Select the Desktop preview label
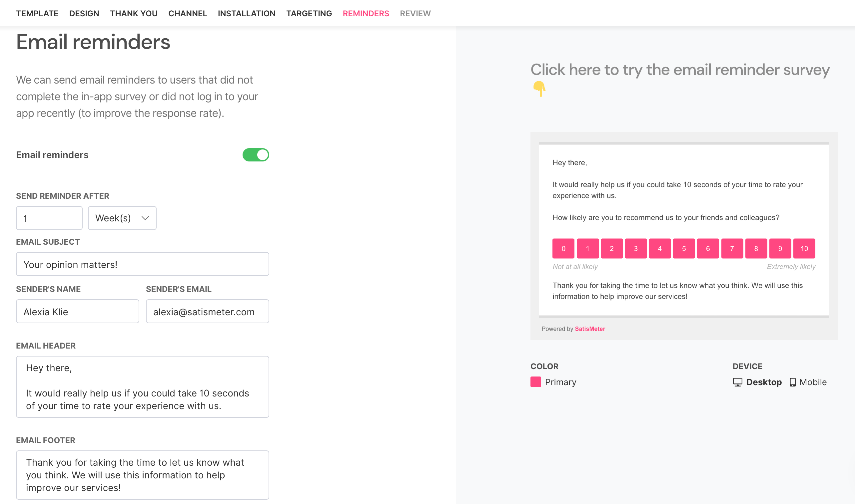This screenshot has width=855, height=504. point(764,382)
